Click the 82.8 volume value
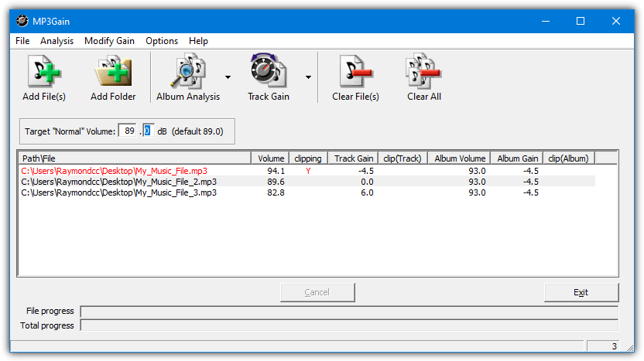 coord(276,192)
